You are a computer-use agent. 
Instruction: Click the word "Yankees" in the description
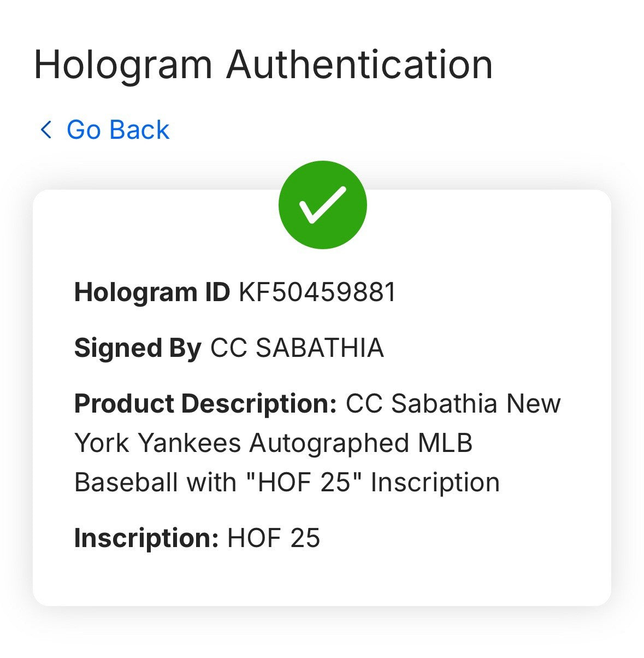(x=189, y=443)
